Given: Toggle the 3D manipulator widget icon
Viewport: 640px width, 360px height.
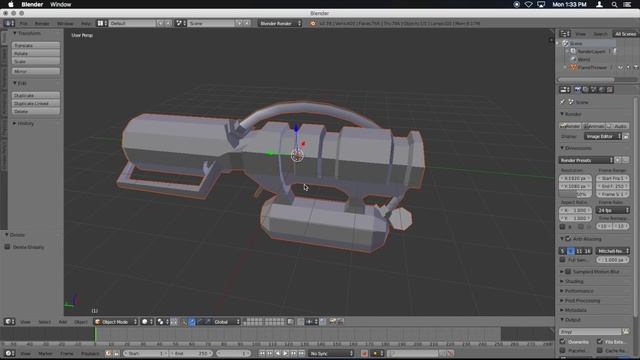Looking at the screenshot, I should [184, 322].
